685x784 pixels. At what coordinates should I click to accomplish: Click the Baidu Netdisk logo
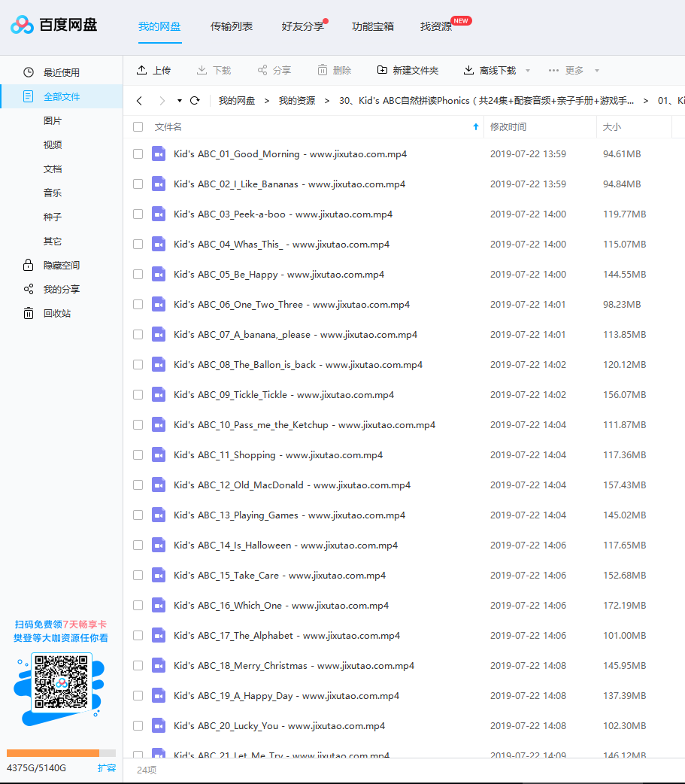[53, 25]
